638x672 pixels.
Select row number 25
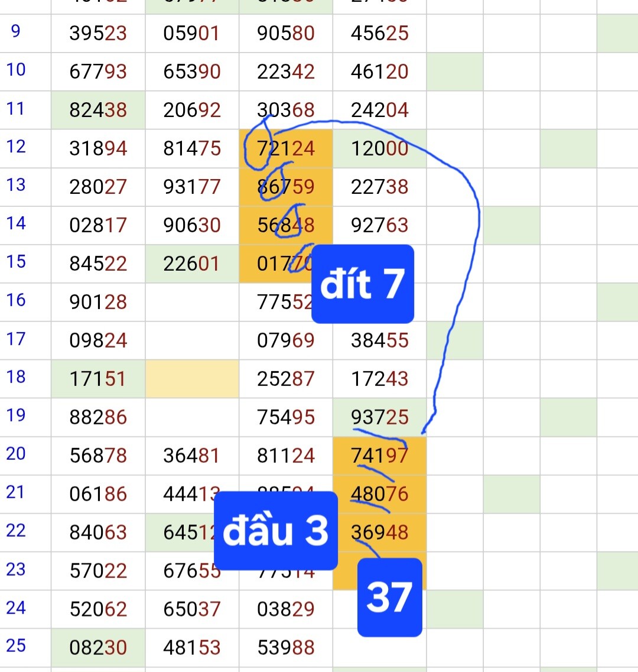[16, 645]
